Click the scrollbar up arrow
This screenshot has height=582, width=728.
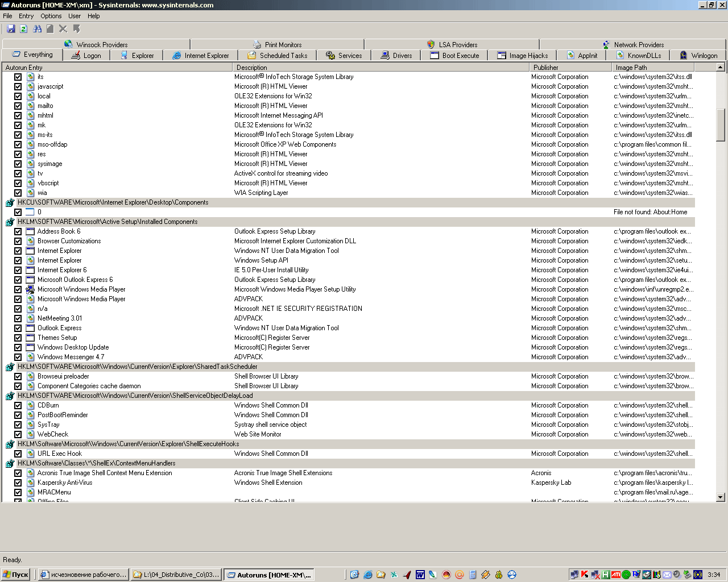721,68
